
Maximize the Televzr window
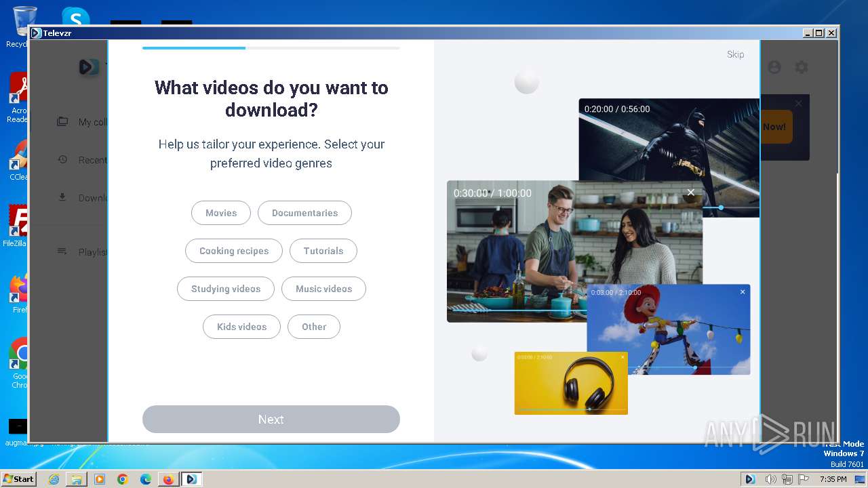click(819, 33)
